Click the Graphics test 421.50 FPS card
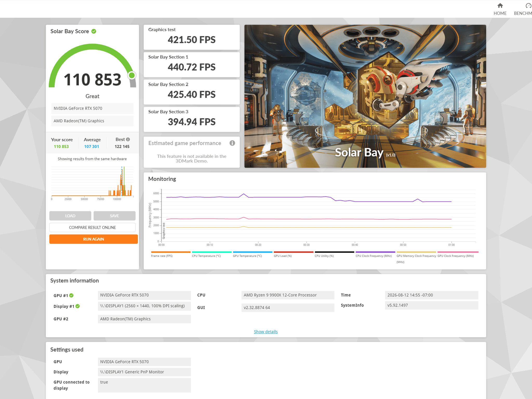The height and width of the screenshot is (399, 532). (x=191, y=37)
